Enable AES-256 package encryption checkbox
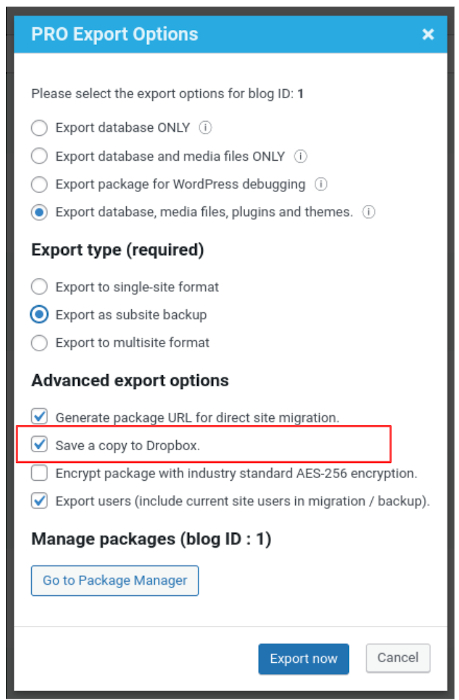This screenshot has width=459, height=700. (x=39, y=473)
